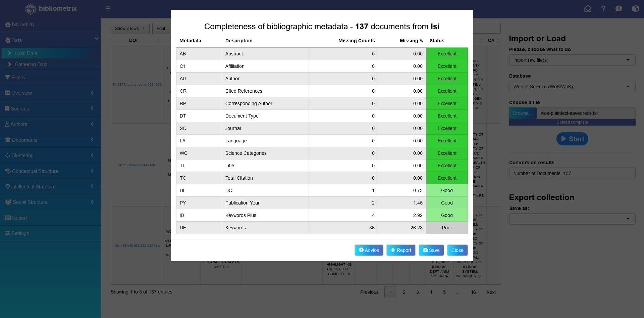Open the envelope messages icon in header

[x=588, y=9]
